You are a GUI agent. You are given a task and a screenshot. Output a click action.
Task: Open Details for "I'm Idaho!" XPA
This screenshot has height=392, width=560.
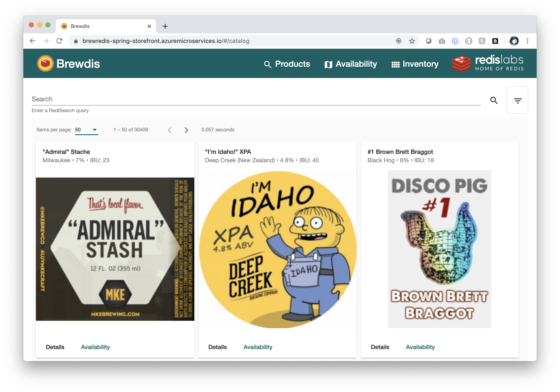[x=218, y=347]
